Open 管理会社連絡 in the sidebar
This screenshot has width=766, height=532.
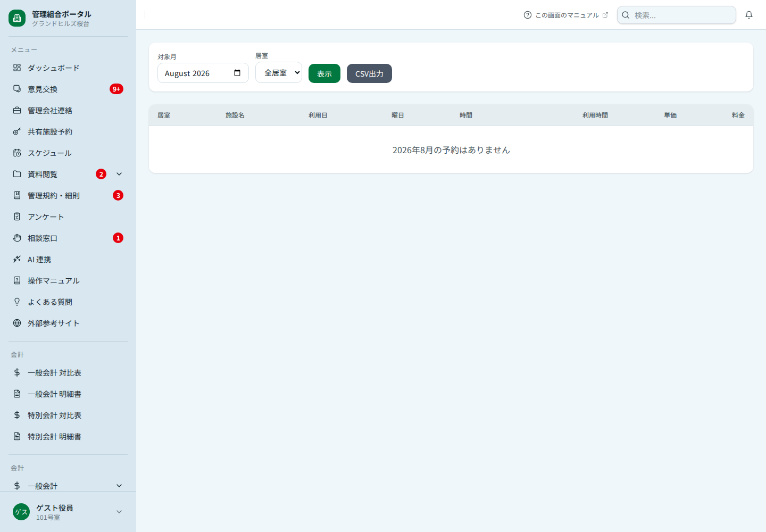pyautogui.click(x=68, y=110)
